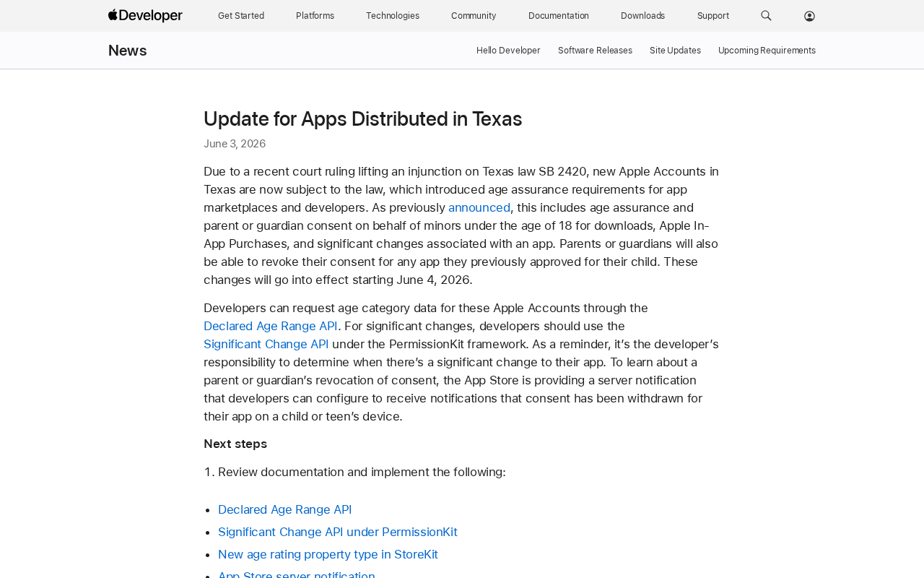Screen dimensions: 924x578
Task: Open the search magnifier icon
Action: (x=766, y=16)
